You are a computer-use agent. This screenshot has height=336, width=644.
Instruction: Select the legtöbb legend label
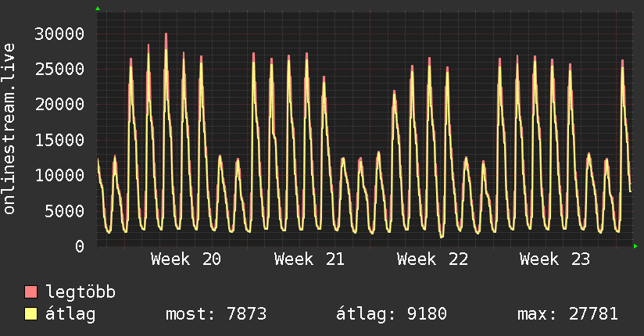80,291
